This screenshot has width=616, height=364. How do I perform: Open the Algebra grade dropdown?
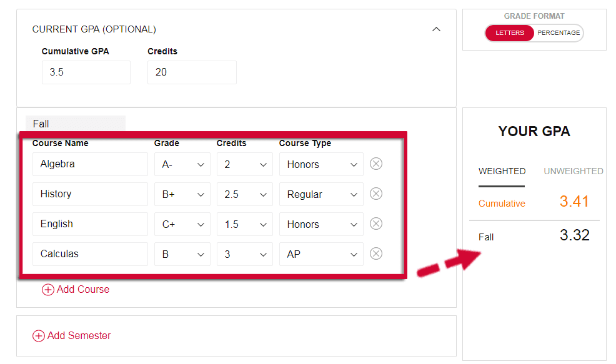click(x=182, y=164)
